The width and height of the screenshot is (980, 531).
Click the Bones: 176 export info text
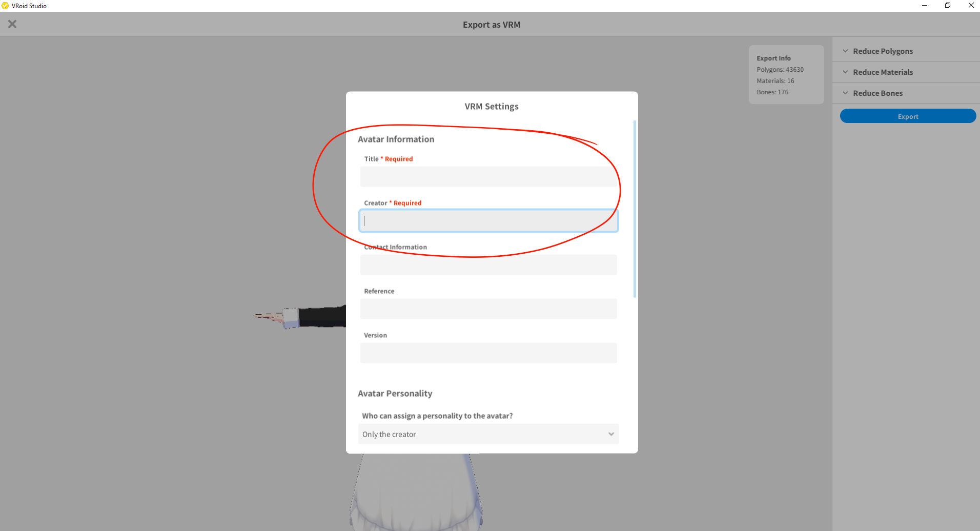(772, 92)
